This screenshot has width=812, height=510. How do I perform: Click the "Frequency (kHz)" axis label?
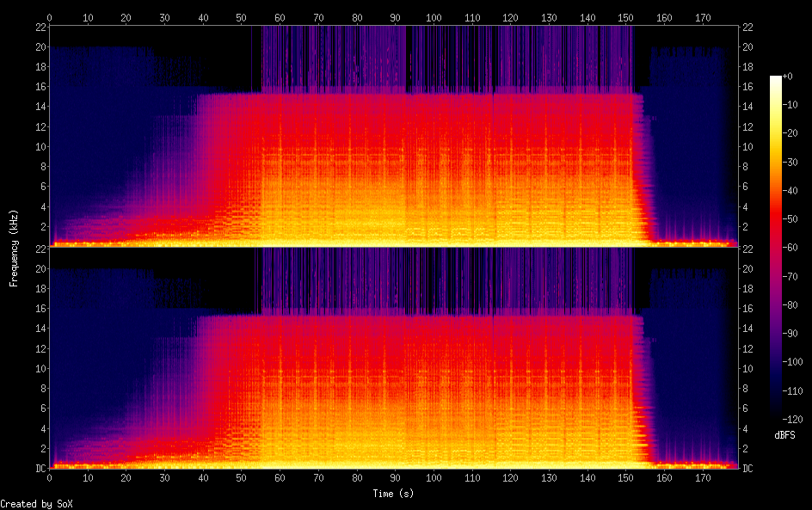[x=14, y=248]
